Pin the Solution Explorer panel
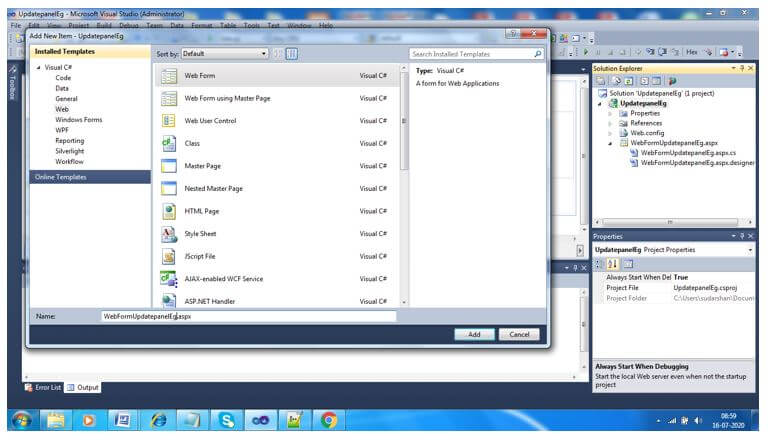773x441 pixels. tap(742, 68)
